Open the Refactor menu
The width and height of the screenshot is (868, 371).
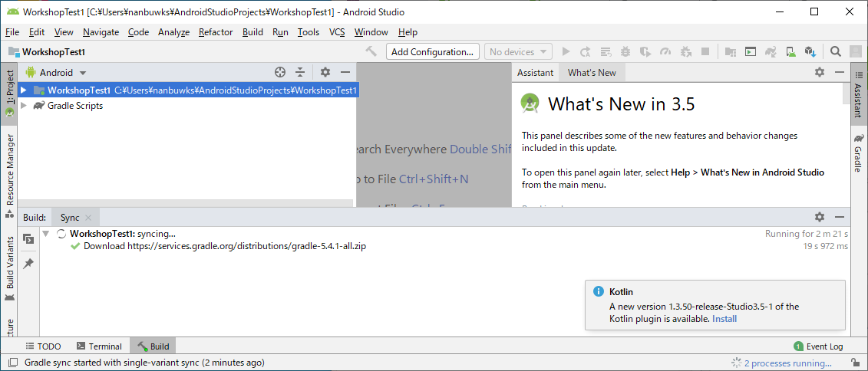[215, 32]
